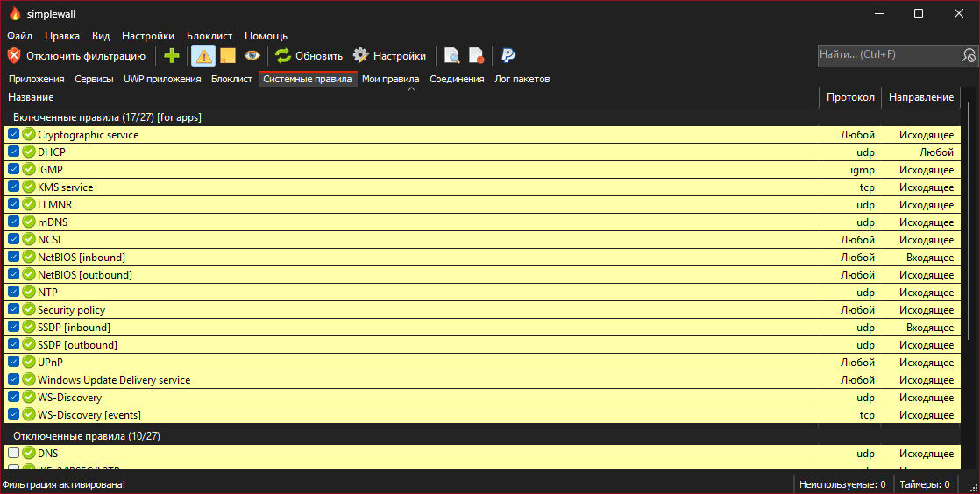
Task: Collapse the enabled rules (17/27) group header
Action: [107, 116]
